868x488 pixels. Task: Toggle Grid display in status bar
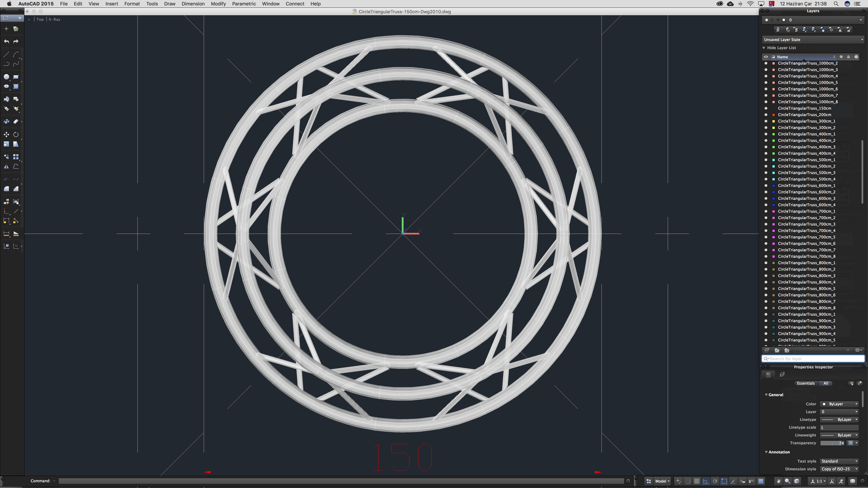[696, 481]
